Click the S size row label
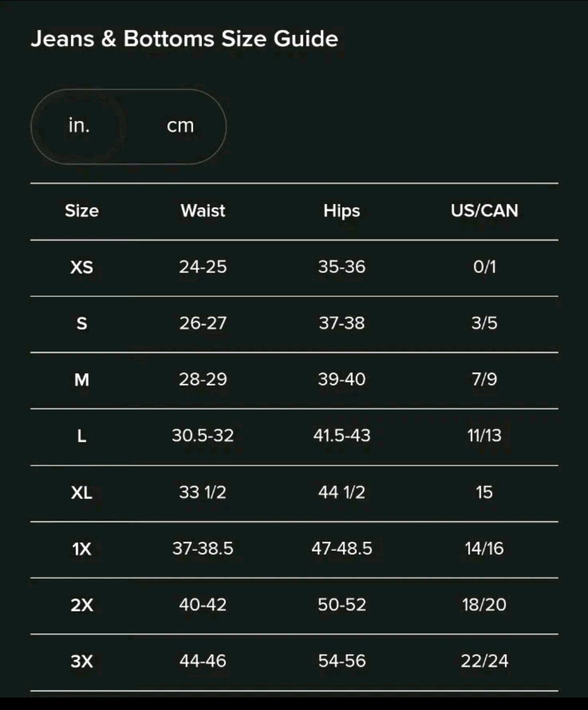Viewport: 588px width, 710px height. pyautogui.click(x=82, y=324)
